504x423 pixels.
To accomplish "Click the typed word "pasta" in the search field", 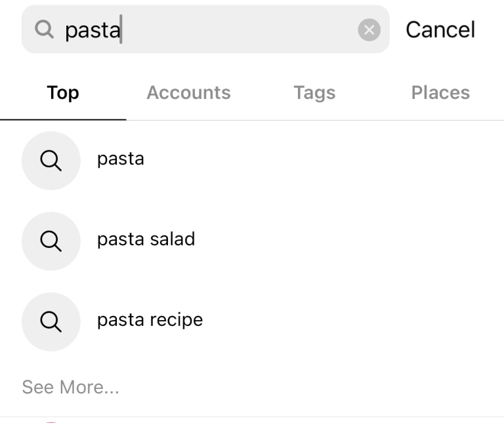I will pyautogui.click(x=93, y=31).
